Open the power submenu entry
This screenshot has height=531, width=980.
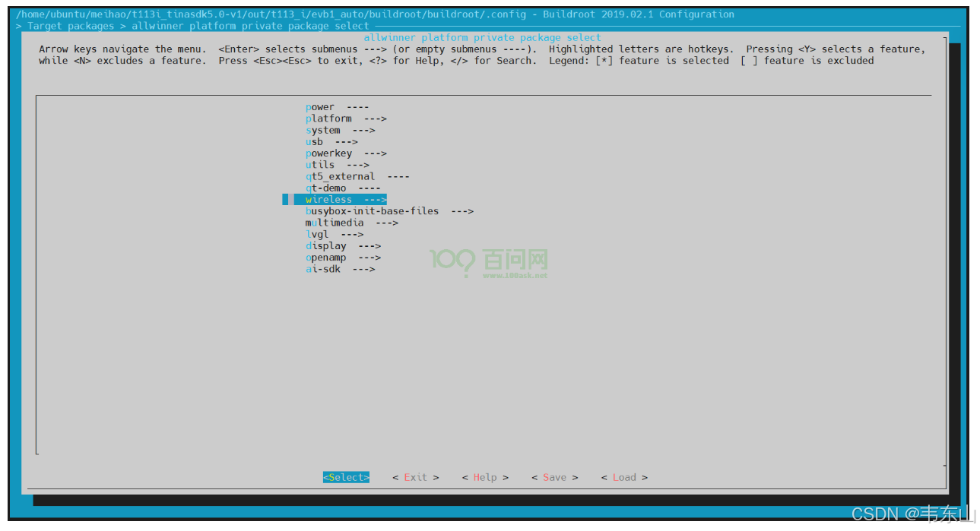click(337, 107)
